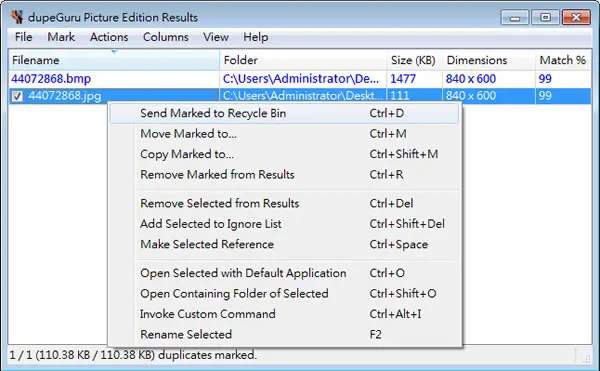Select Move Marked to... option
Image resolution: width=600 pixels, height=371 pixels.
(284, 133)
